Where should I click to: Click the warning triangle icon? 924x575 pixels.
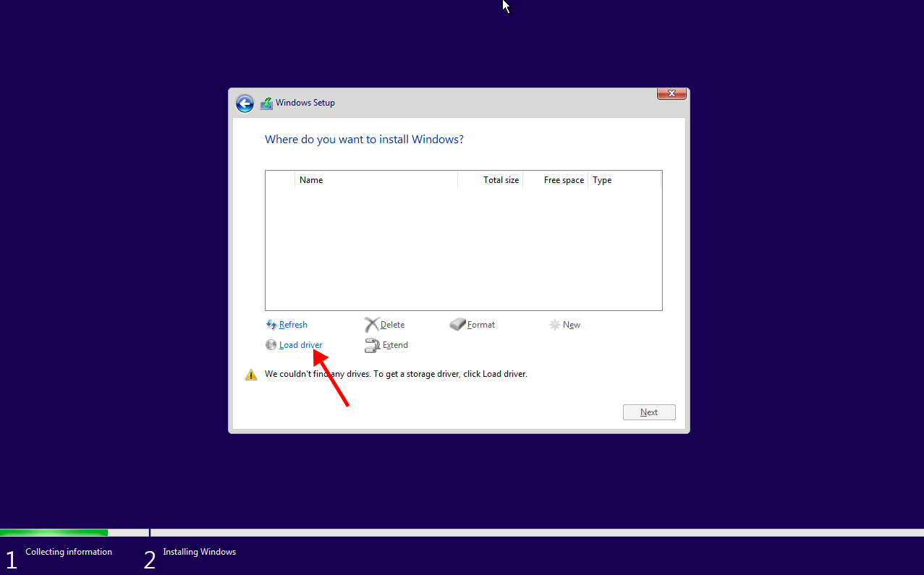click(x=251, y=375)
